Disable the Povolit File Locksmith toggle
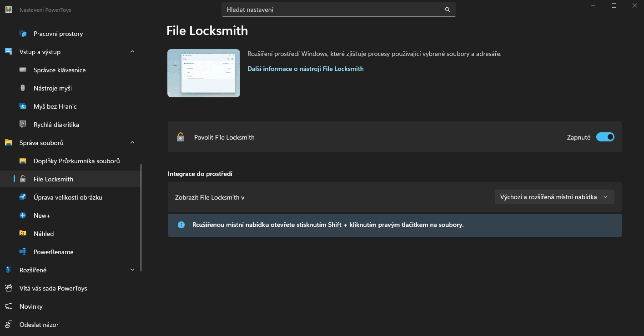The width and height of the screenshot is (644, 336). pyautogui.click(x=605, y=137)
